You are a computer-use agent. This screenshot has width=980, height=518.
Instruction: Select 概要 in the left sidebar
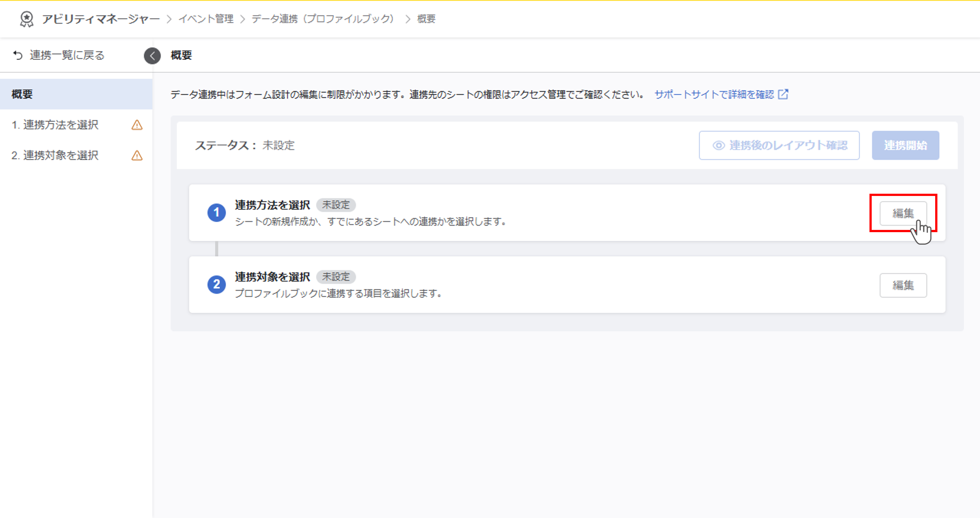[22, 94]
